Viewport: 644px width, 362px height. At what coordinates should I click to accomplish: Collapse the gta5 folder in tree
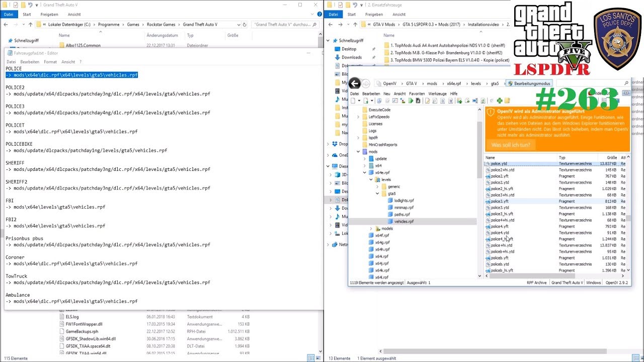[x=377, y=194]
